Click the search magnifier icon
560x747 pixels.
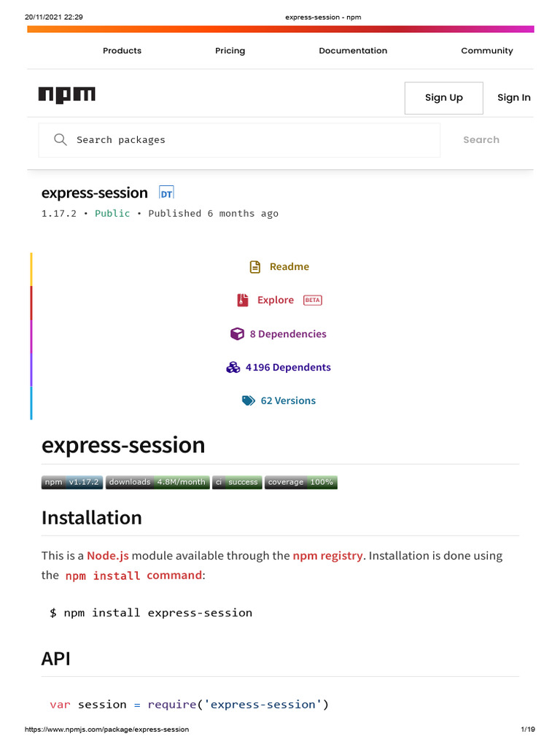[61, 139]
